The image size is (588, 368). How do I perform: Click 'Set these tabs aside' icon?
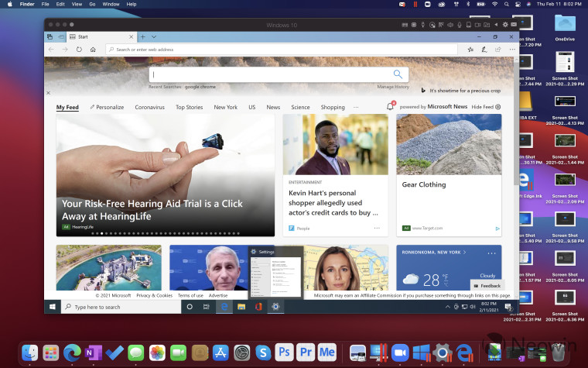coord(61,37)
